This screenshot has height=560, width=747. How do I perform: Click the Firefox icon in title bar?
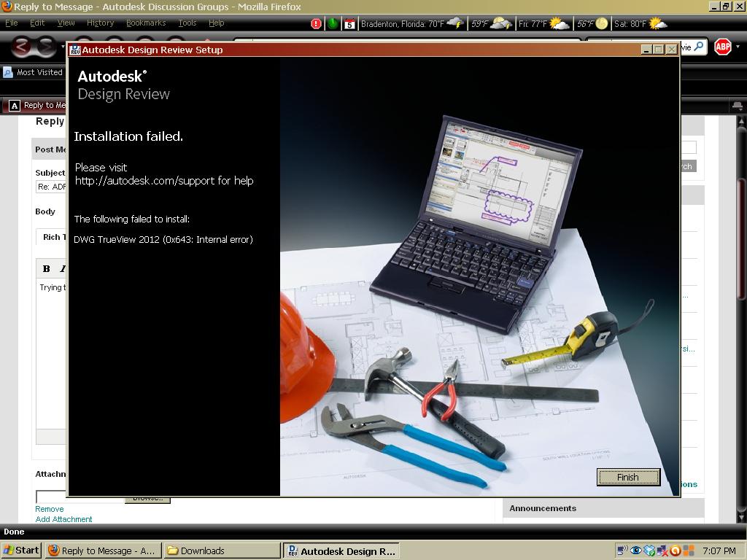point(7,6)
